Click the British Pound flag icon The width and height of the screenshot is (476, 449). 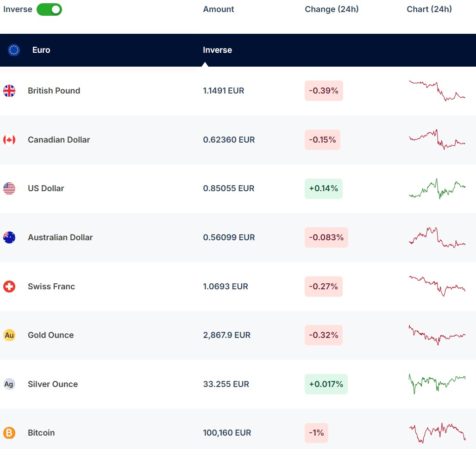pyautogui.click(x=9, y=91)
